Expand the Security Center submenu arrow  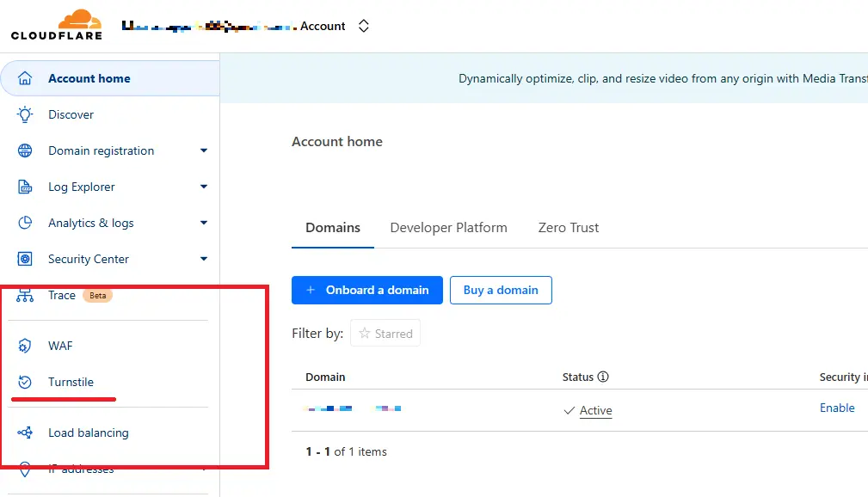(204, 259)
